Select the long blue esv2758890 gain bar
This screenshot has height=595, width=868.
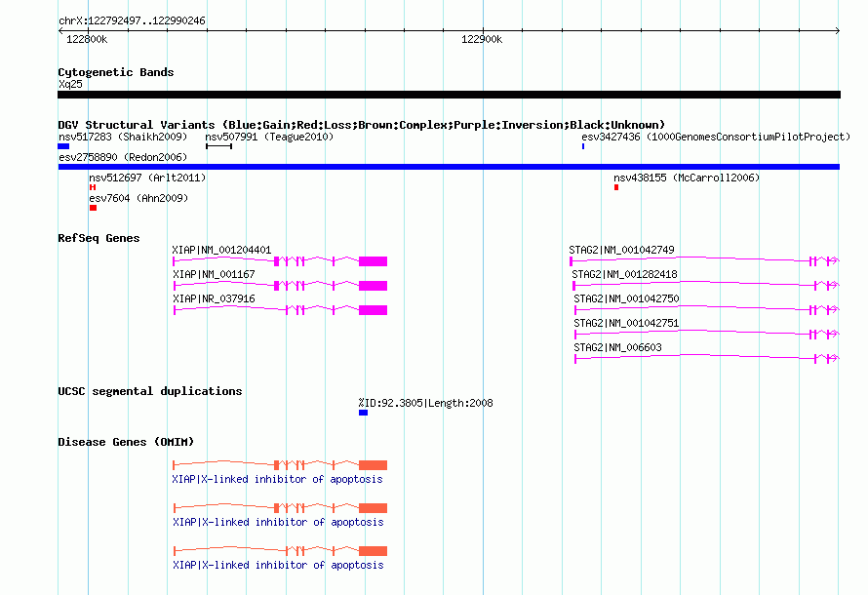coord(449,167)
